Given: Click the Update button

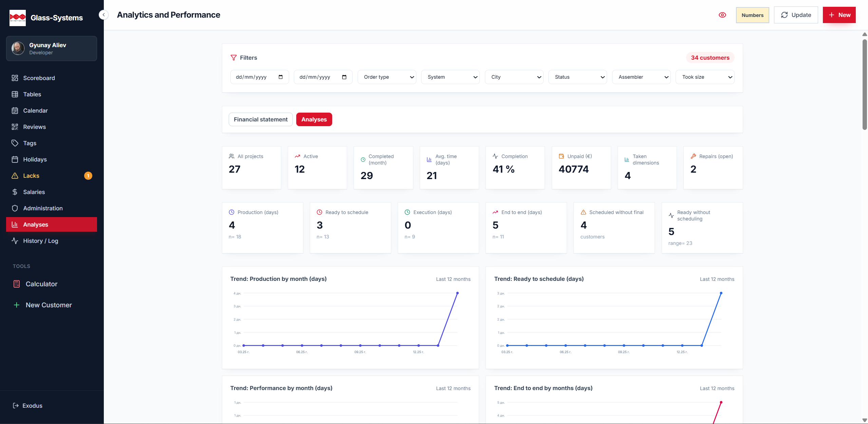Looking at the screenshot, I should pos(796,15).
